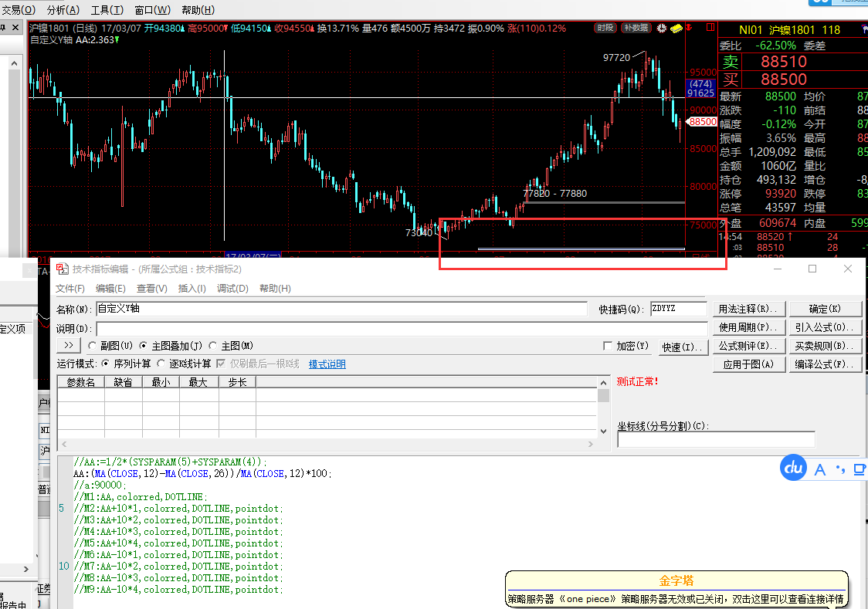Click the 使用周期(P).. button
This screenshot has width=868, height=609.
point(748,327)
